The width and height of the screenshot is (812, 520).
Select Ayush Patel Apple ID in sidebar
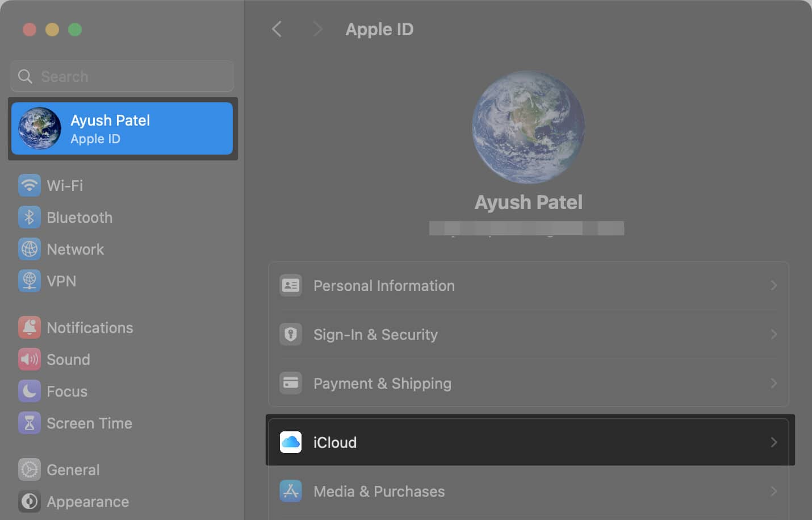(122, 128)
